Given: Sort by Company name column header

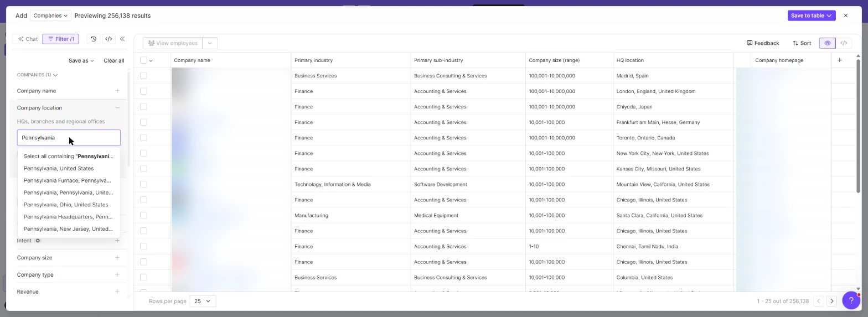Looking at the screenshot, I should coord(231,60).
